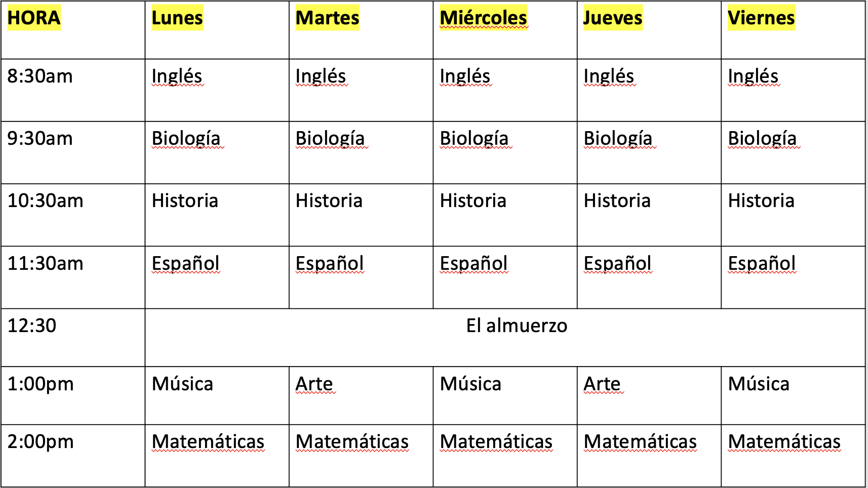
Task: Select Español in the Viernes column
Action: [762, 263]
